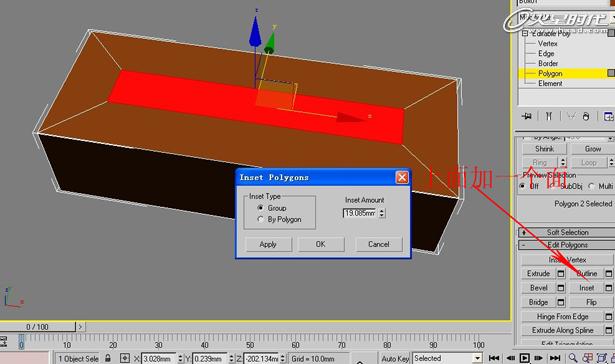The height and width of the screenshot is (364, 615).
Task: Click the Inset Amount spinner arrows
Action: 382,213
